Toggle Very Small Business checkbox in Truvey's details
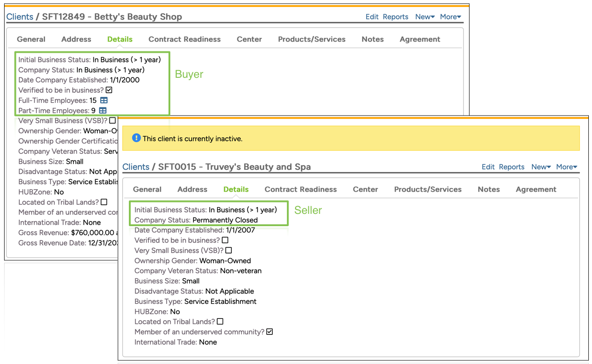 [229, 250]
